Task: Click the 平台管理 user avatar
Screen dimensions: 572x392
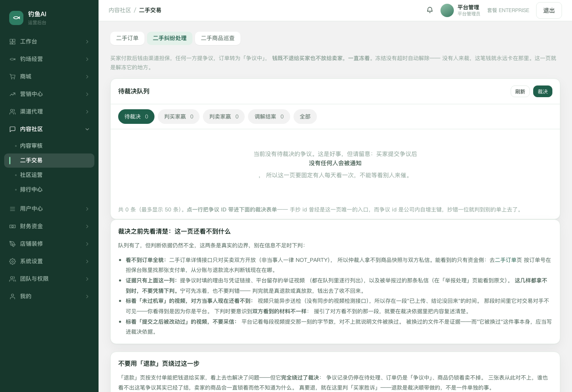Action: (447, 10)
